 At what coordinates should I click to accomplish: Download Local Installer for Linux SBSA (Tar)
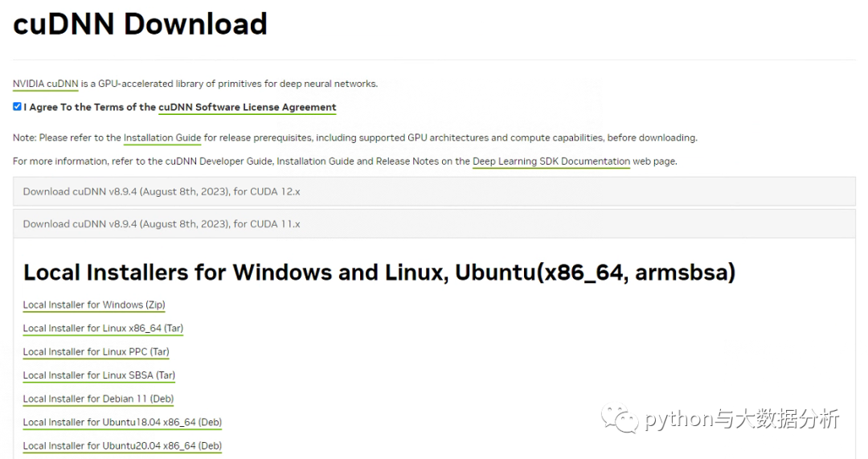[99, 375]
